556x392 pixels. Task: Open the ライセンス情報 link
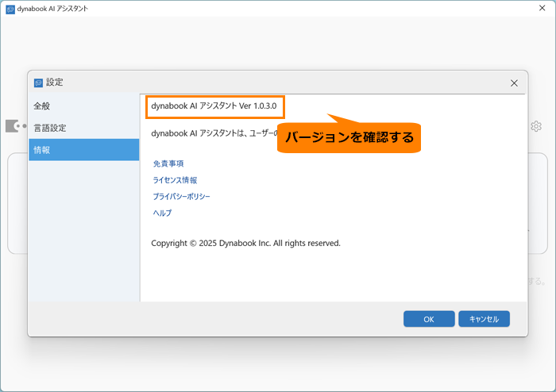point(175,180)
